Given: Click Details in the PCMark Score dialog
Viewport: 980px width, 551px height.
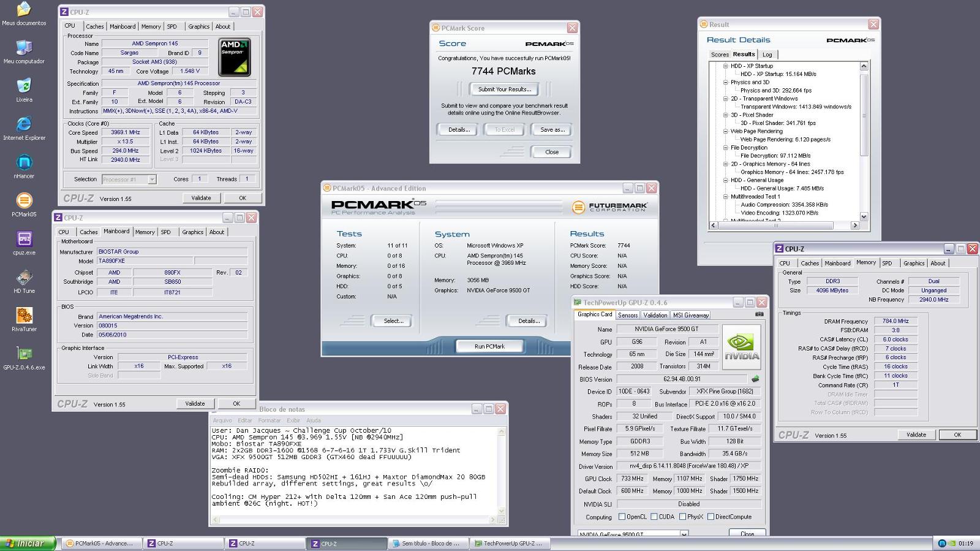Looking at the screenshot, I should 459,130.
